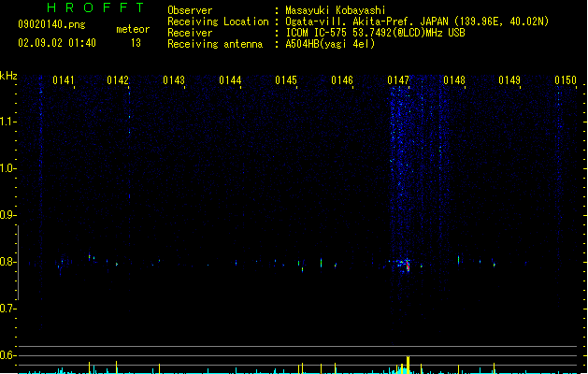Screen dimensions: 588x374
Task: Click the 0142 time marker
Action: coord(118,80)
